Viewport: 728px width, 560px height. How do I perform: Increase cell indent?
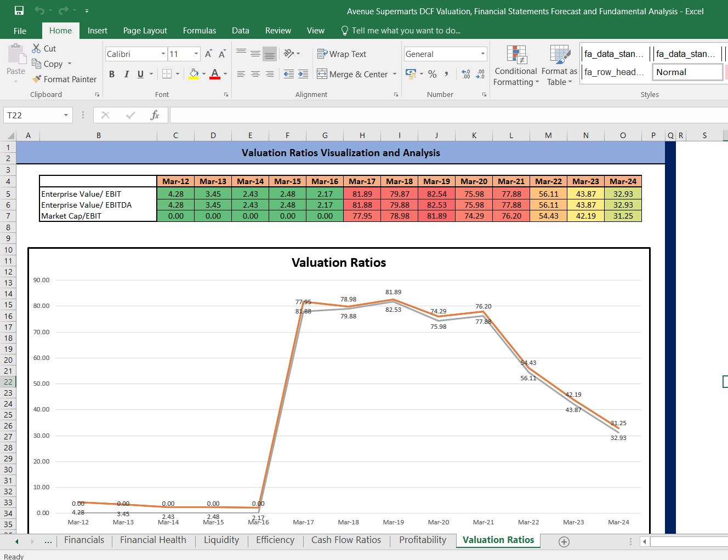point(303,74)
